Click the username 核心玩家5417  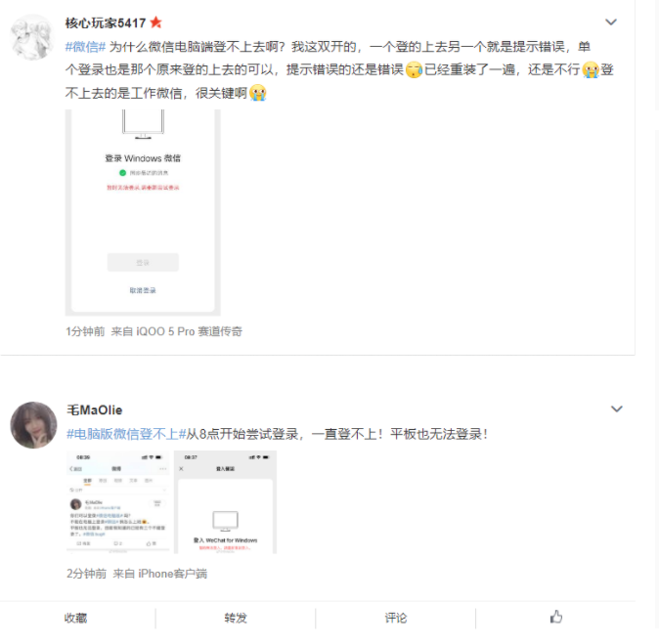(106, 22)
